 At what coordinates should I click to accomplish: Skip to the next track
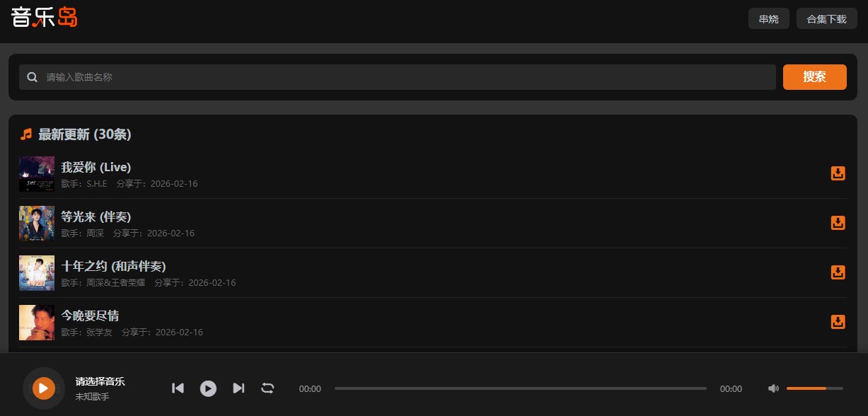coord(238,388)
